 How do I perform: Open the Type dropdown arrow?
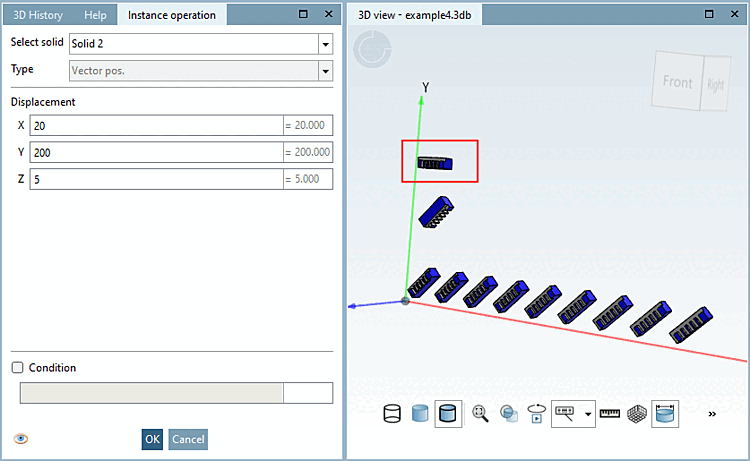pyautogui.click(x=326, y=71)
